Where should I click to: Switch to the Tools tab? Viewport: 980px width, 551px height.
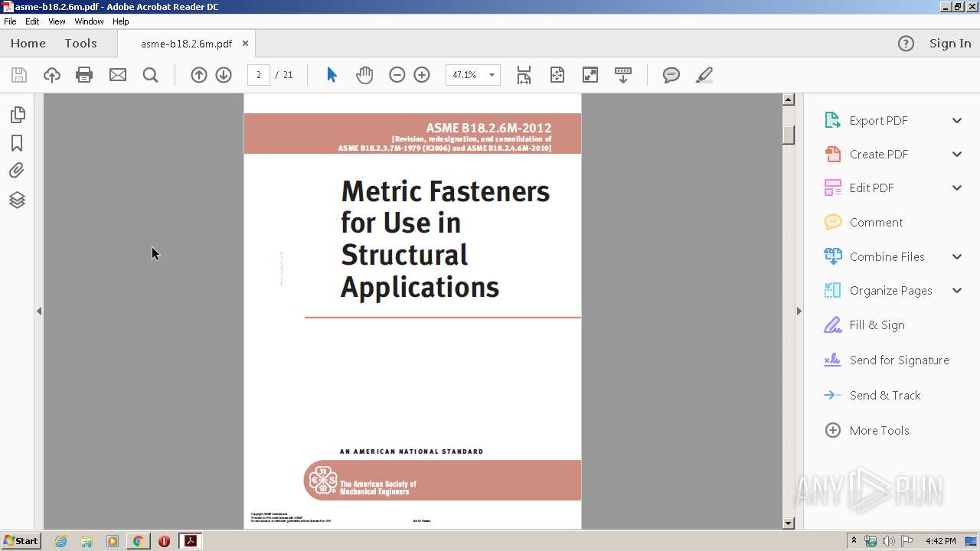tap(80, 44)
